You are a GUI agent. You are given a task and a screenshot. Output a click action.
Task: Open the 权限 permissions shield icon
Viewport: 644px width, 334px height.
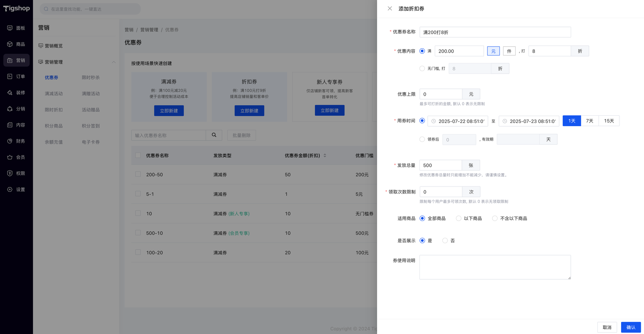[x=10, y=173]
